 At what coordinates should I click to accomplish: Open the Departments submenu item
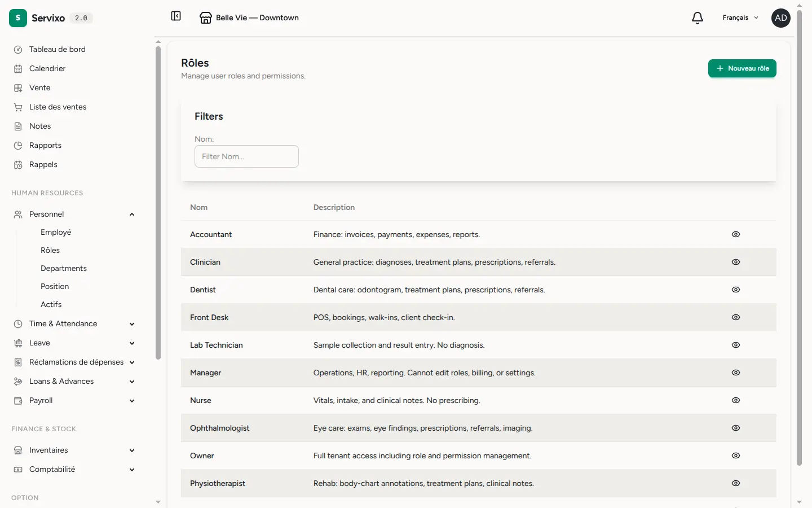click(x=64, y=268)
